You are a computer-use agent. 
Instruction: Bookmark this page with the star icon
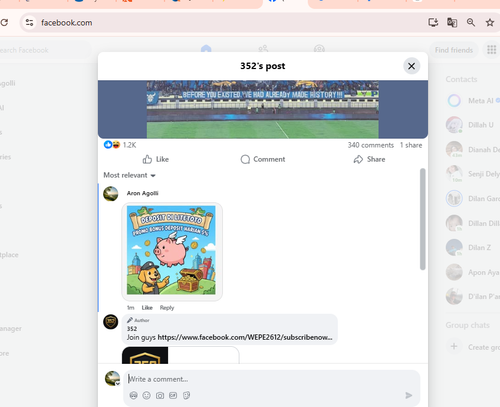pyautogui.click(x=490, y=23)
